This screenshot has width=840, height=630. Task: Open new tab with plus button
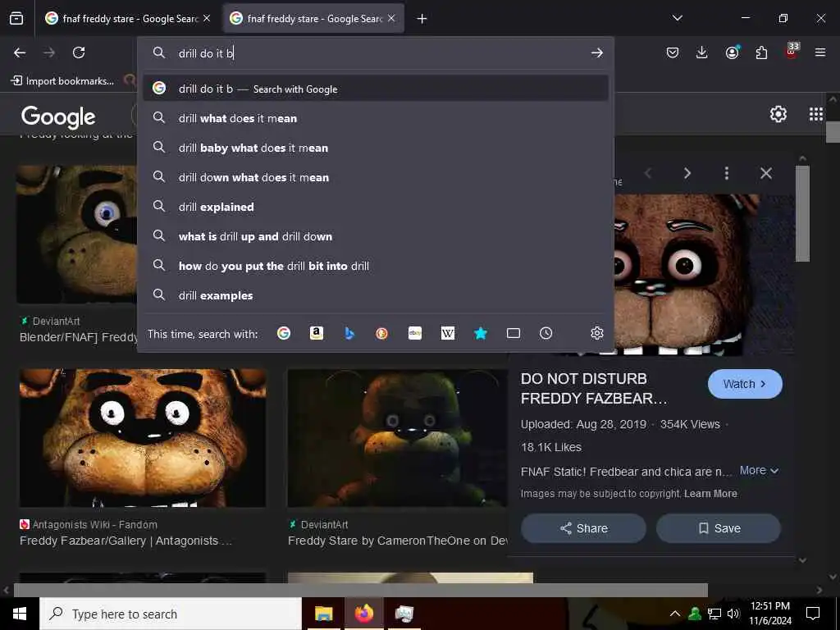422,19
